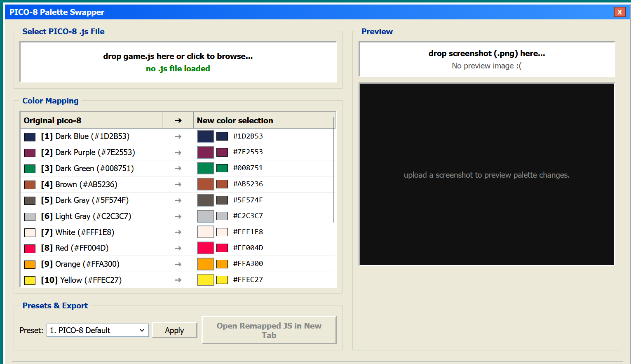
Task: Select the '[7] White (#FFF1E8)' label
Action: pos(77,232)
